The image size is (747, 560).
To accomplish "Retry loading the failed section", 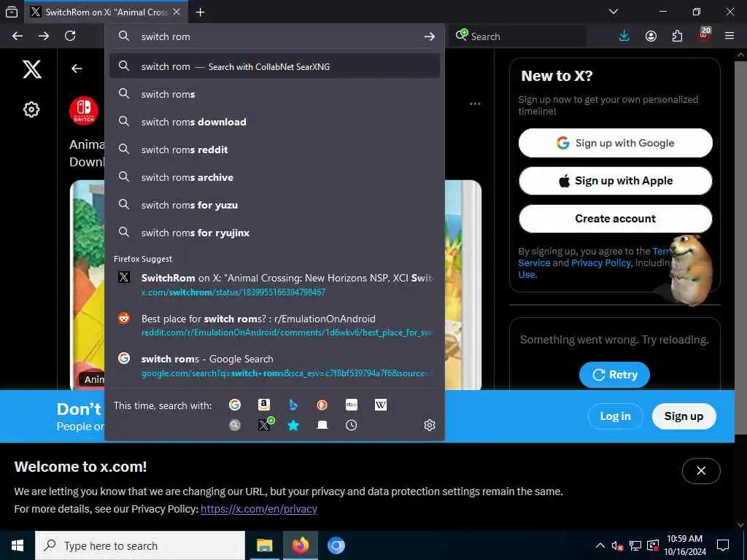I will pos(614,375).
